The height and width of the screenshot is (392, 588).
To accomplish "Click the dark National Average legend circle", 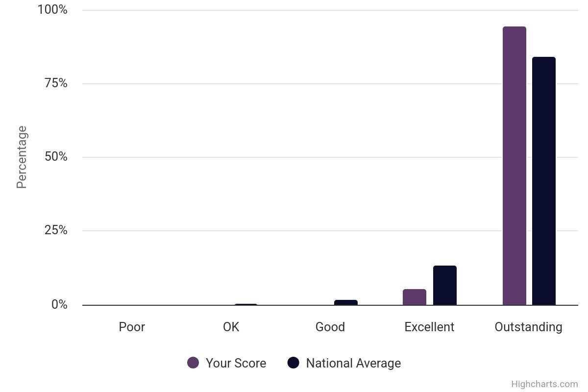I will (x=293, y=363).
